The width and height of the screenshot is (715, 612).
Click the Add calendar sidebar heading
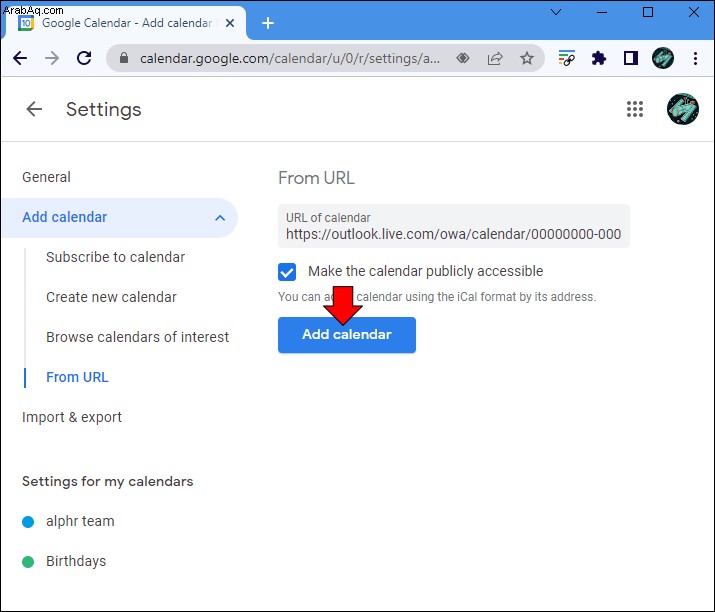tap(64, 217)
